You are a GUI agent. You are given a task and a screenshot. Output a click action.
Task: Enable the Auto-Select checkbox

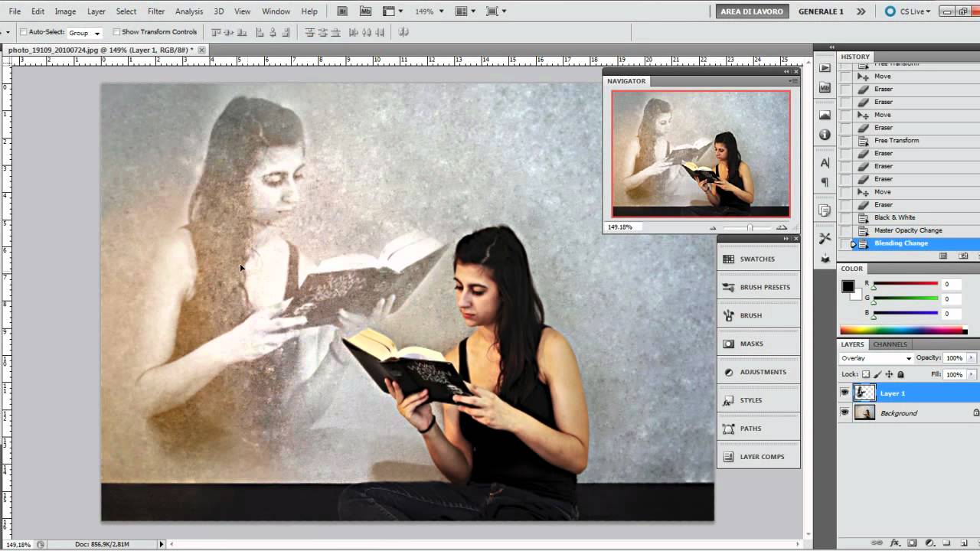coord(24,32)
